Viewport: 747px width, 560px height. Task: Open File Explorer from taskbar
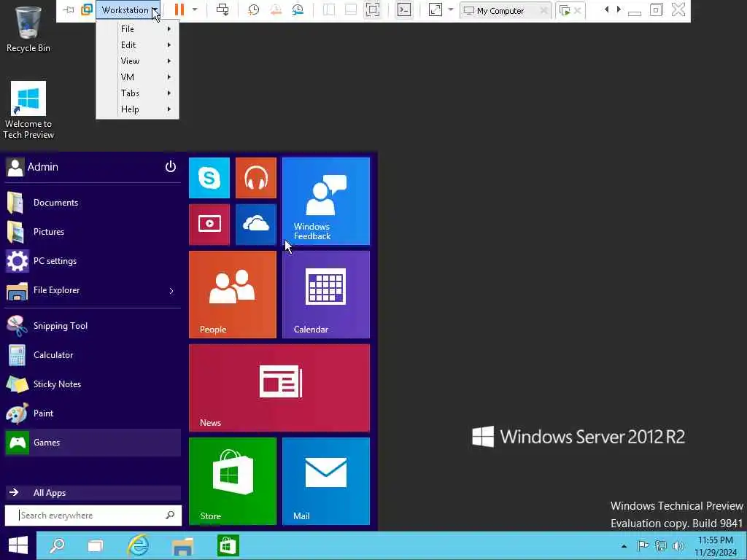182,545
